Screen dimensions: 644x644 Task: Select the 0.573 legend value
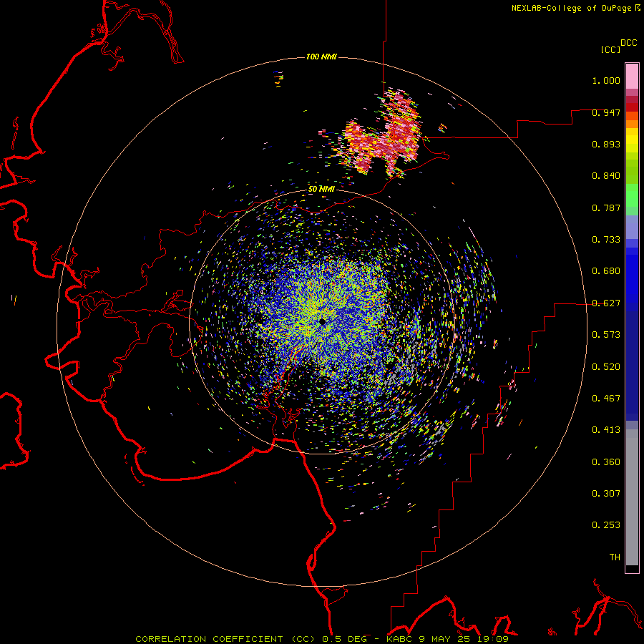click(606, 335)
